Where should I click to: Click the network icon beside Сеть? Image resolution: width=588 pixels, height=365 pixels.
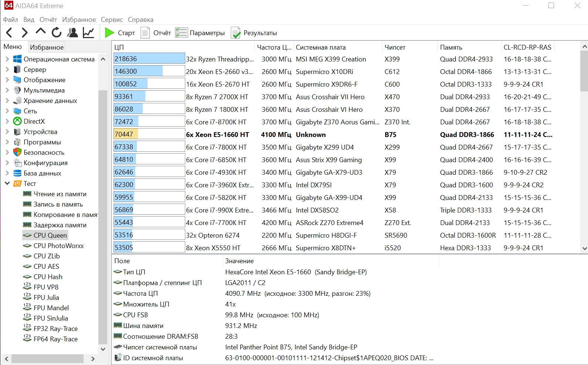point(17,111)
